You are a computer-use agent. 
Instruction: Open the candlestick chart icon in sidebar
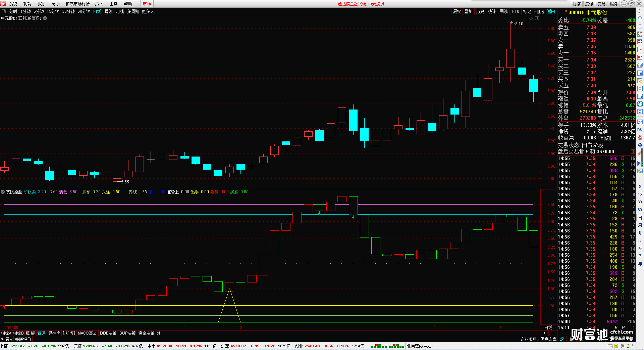[640, 57]
